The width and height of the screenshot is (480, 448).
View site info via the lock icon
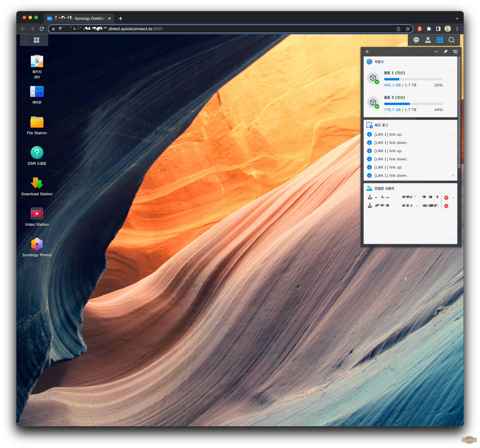53,29
